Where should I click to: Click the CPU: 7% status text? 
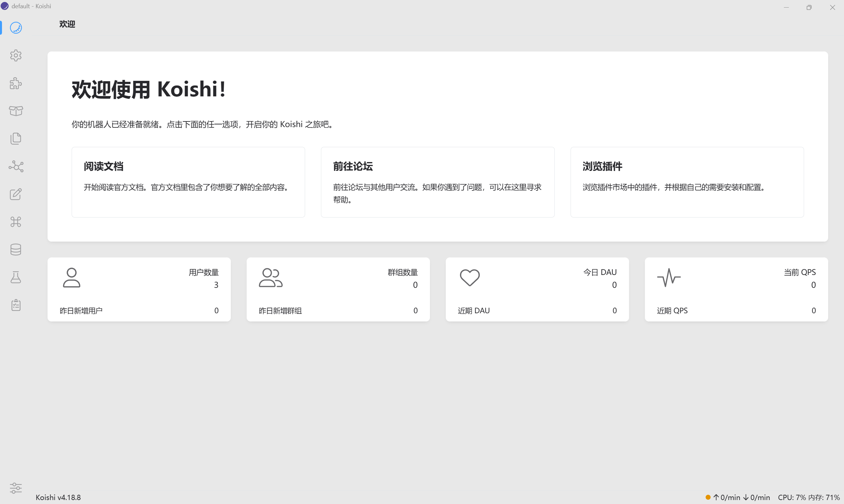pyautogui.click(x=792, y=497)
